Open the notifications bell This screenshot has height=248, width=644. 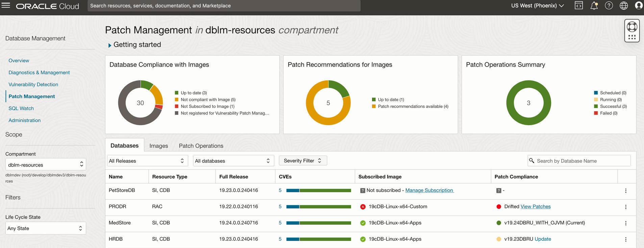[594, 5]
